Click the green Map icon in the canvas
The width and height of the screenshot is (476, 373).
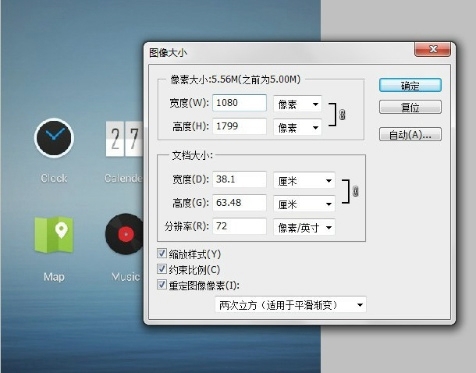pyautogui.click(x=54, y=235)
